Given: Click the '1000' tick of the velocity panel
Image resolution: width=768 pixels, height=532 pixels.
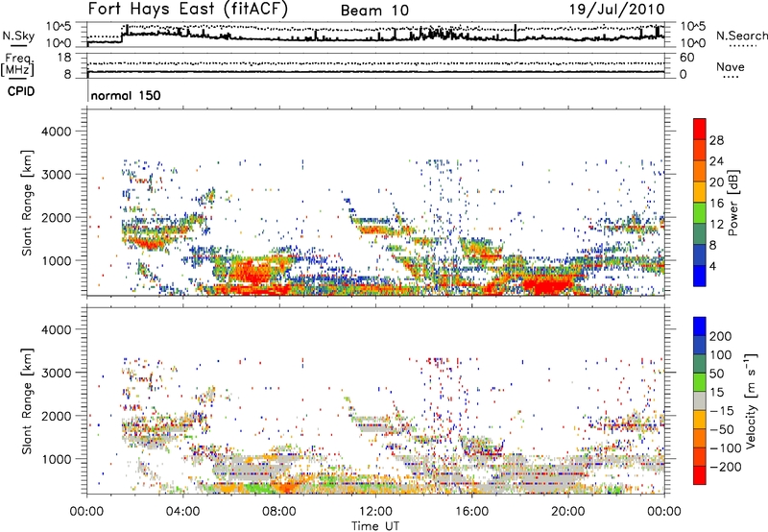Looking at the screenshot, I should [x=56, y=459].
